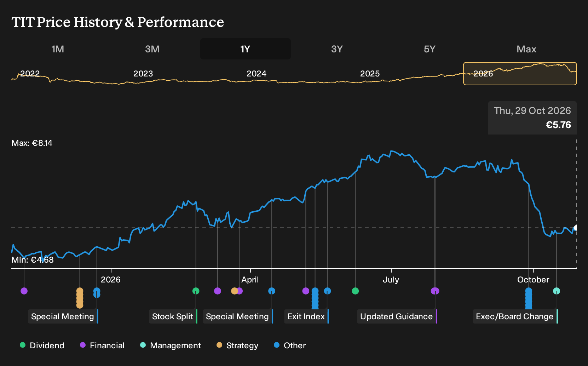Select stacked blue dots above Exit Index

point(315,298)
